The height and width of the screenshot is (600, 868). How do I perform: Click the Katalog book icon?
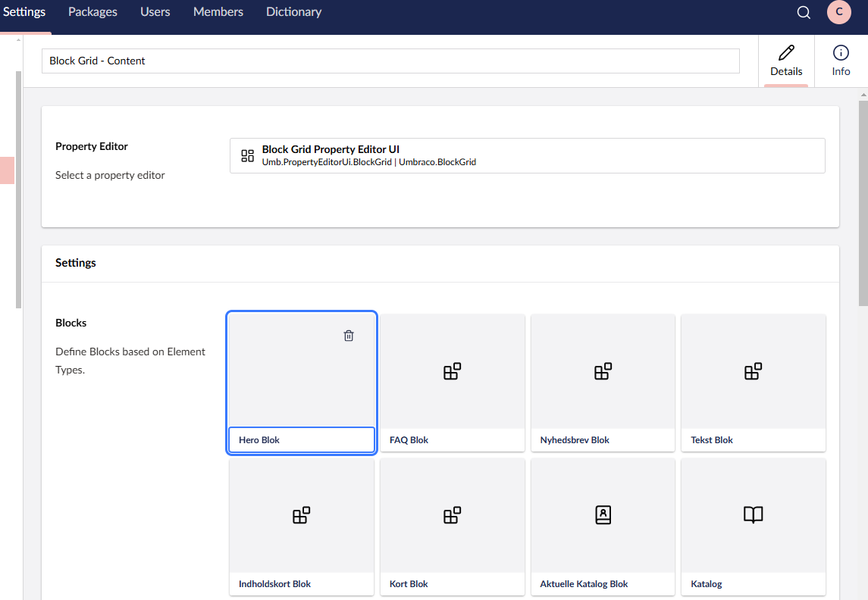click(753, 515)
